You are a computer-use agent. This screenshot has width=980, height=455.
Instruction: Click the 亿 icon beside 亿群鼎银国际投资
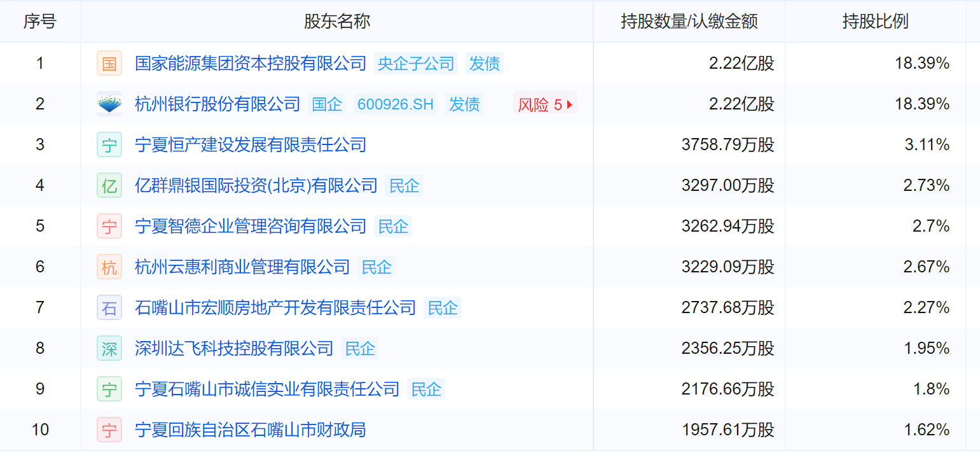tap(109, 185)
